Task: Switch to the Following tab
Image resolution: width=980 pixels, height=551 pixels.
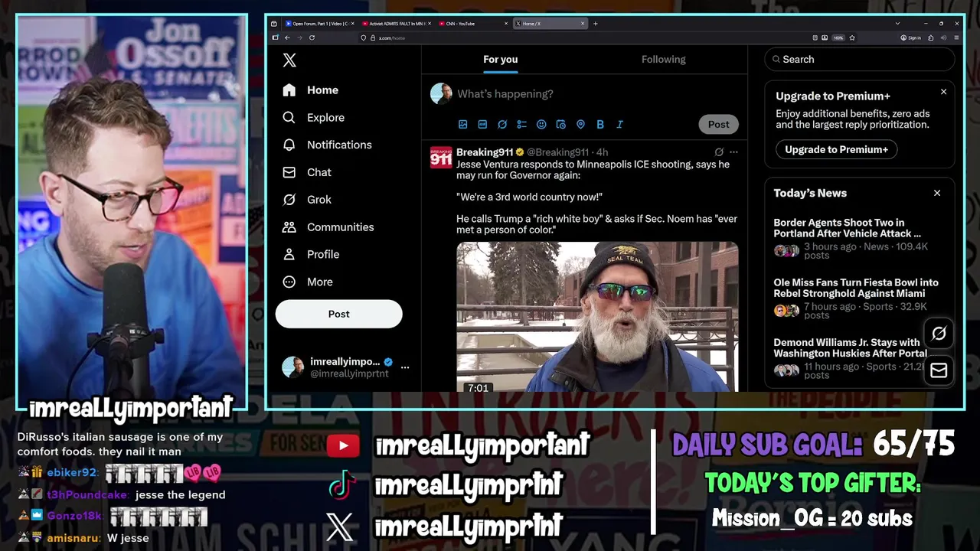Action: (x=663, y=60)
